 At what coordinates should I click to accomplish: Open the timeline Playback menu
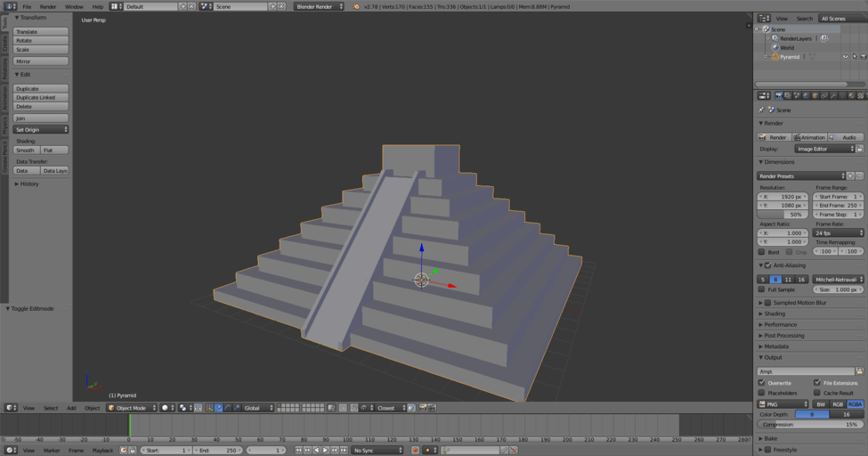102,451
